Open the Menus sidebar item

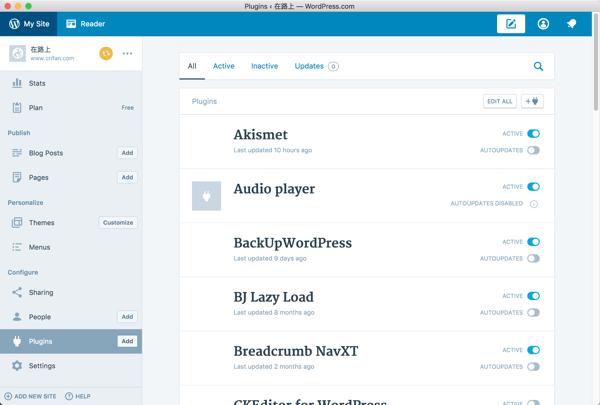point(71,247)
